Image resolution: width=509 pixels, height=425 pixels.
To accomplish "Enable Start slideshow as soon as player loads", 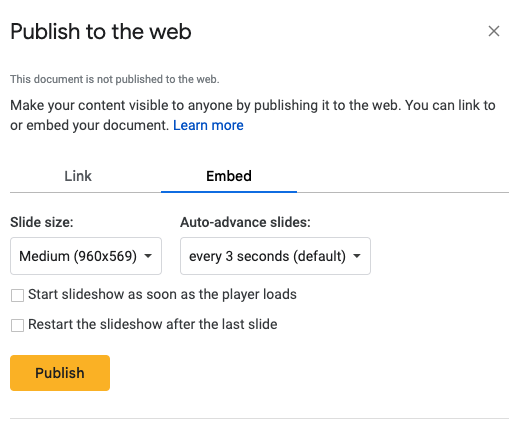I will coord(17,295).
